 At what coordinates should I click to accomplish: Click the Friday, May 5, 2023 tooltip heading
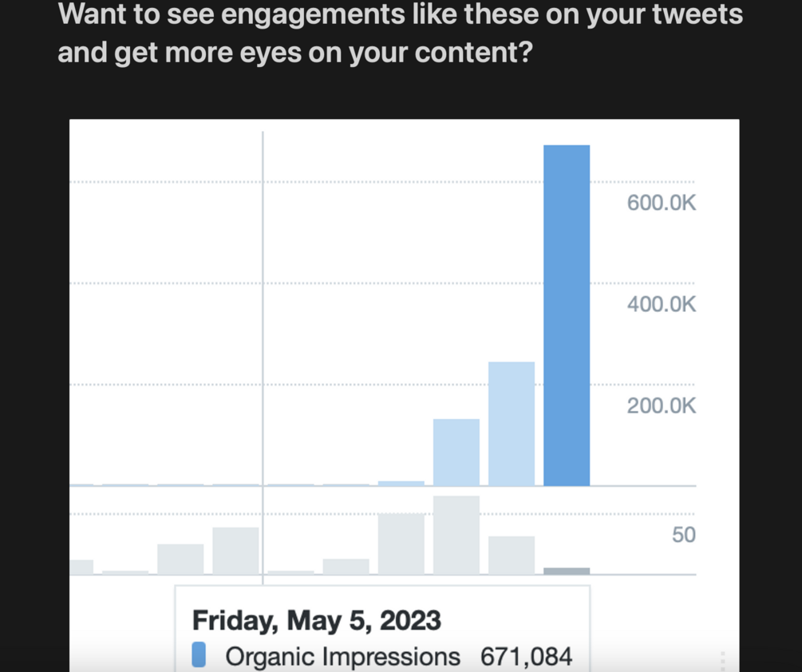(x=316, y=620)
